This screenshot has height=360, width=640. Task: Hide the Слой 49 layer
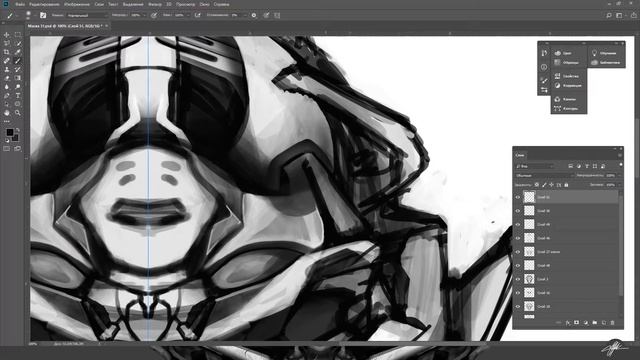point(518,224)
